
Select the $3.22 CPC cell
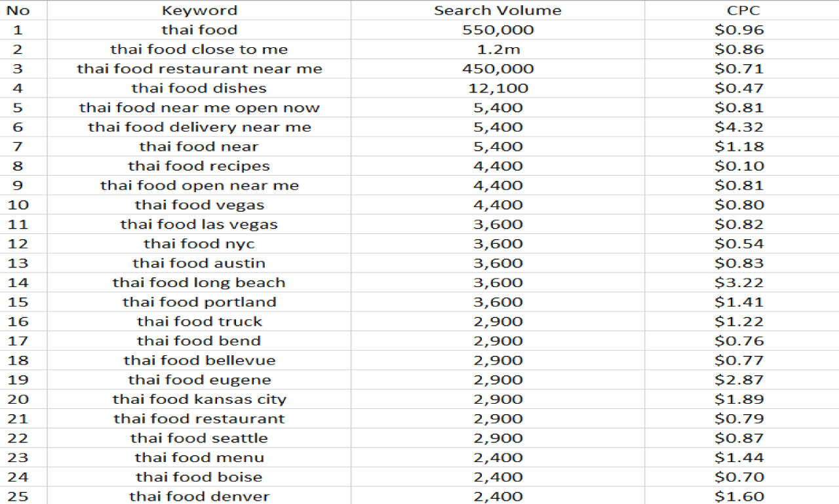click(739, 282)
